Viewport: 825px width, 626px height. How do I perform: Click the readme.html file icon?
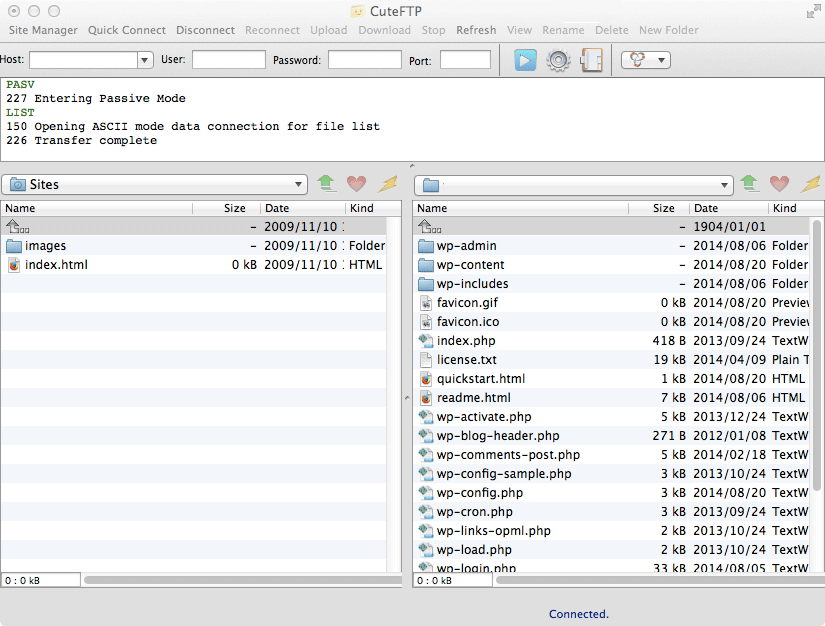[x=426, y=398]
